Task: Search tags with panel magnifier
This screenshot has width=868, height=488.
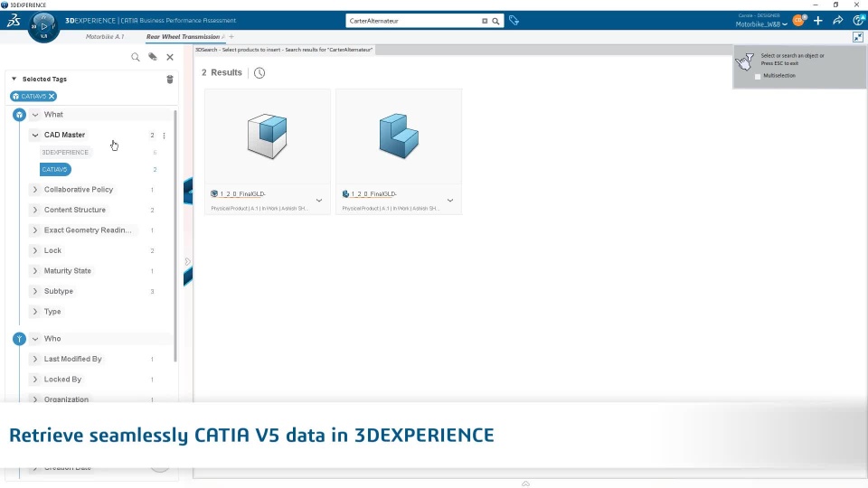Action: point(135,57)
